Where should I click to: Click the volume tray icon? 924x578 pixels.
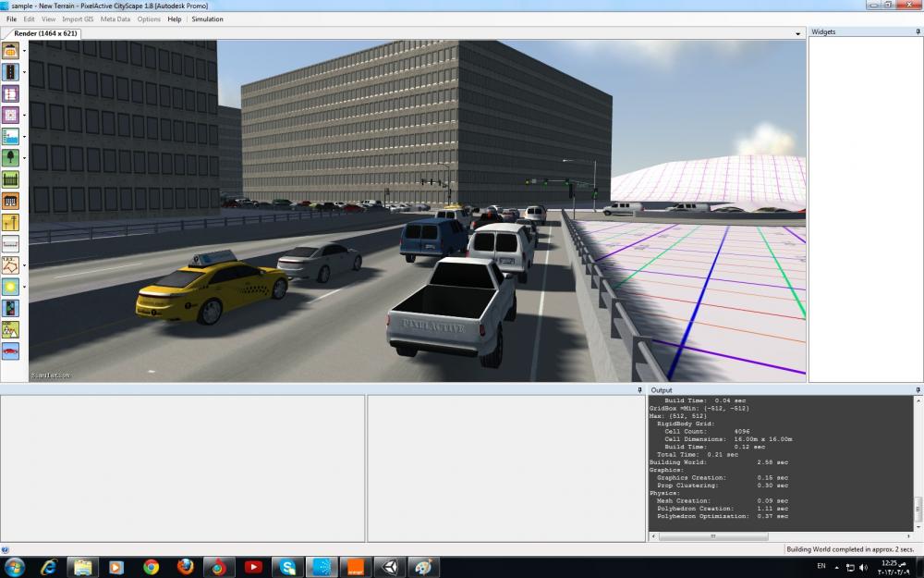[x=864, y=567]
